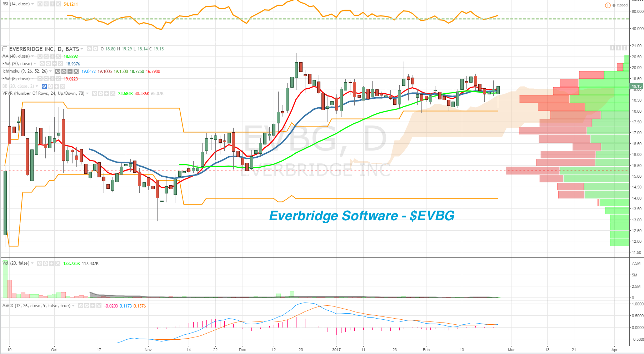Expand EMA (20, close) dropdown
644x354 pixels.
coord(35,64)
